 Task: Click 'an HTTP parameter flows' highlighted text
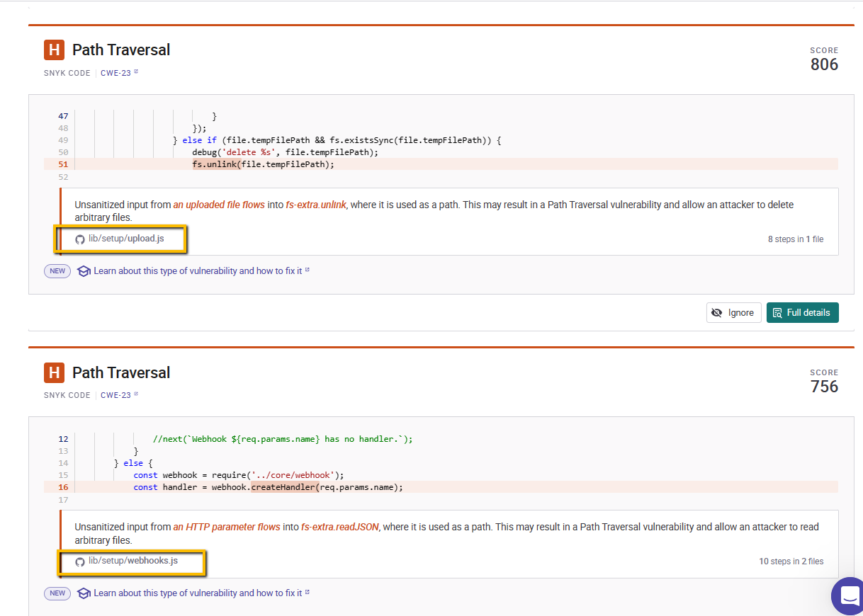click(227, 527)
